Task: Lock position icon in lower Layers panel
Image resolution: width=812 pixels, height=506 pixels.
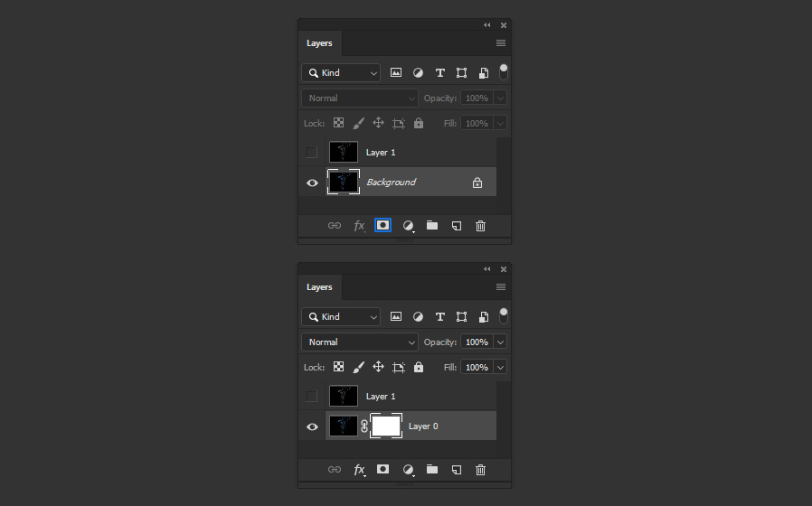Action: click(x=378, y=367)
